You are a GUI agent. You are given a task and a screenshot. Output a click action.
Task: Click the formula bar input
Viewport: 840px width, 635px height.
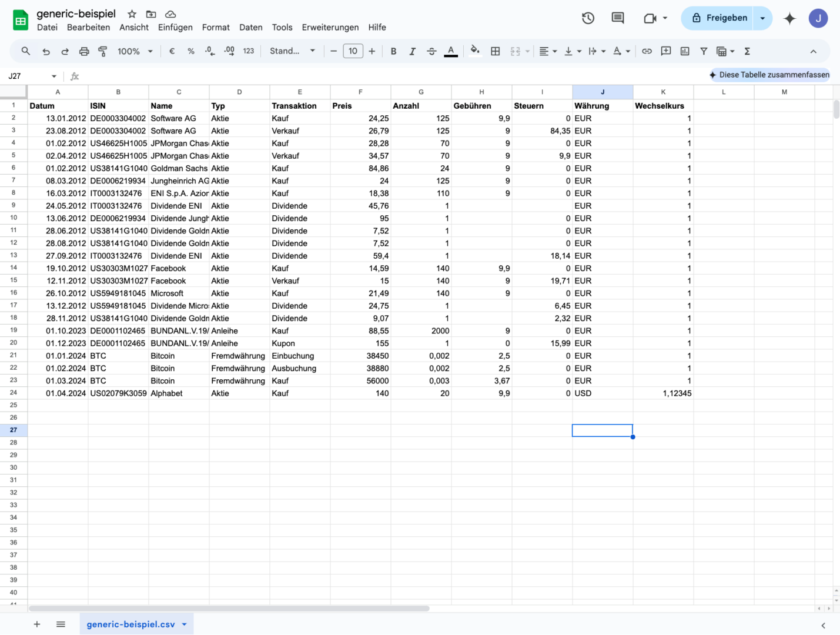(x=394, y=76)
